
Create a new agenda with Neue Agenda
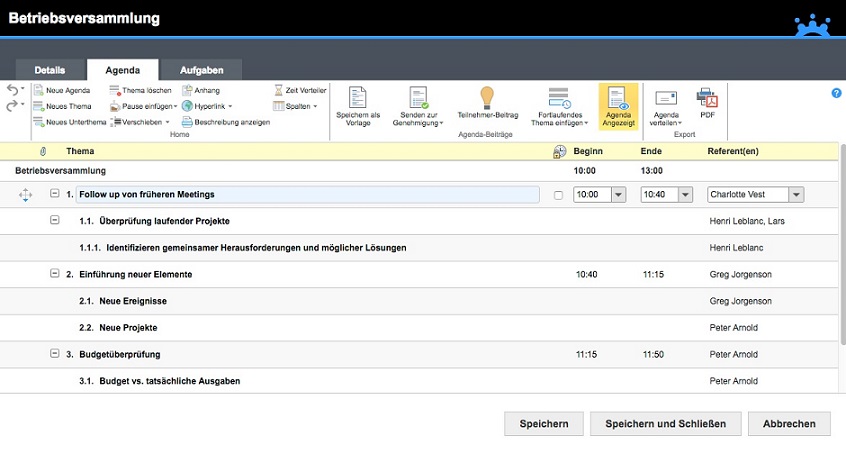(62, 90)
